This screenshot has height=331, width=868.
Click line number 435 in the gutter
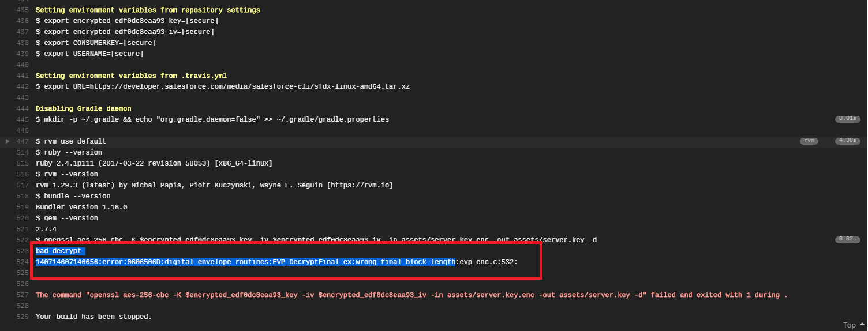(x=24, y=10)
